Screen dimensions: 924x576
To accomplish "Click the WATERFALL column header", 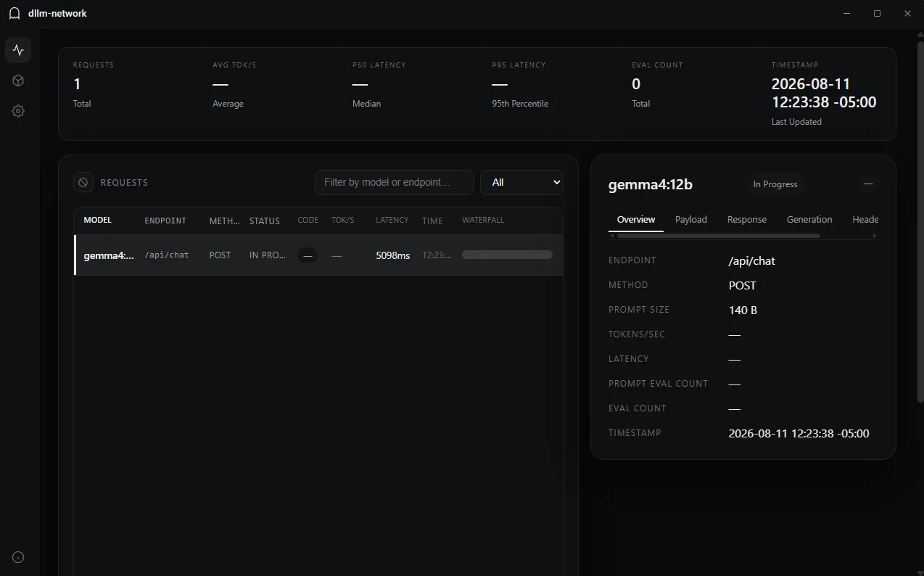I will [483, 220].
